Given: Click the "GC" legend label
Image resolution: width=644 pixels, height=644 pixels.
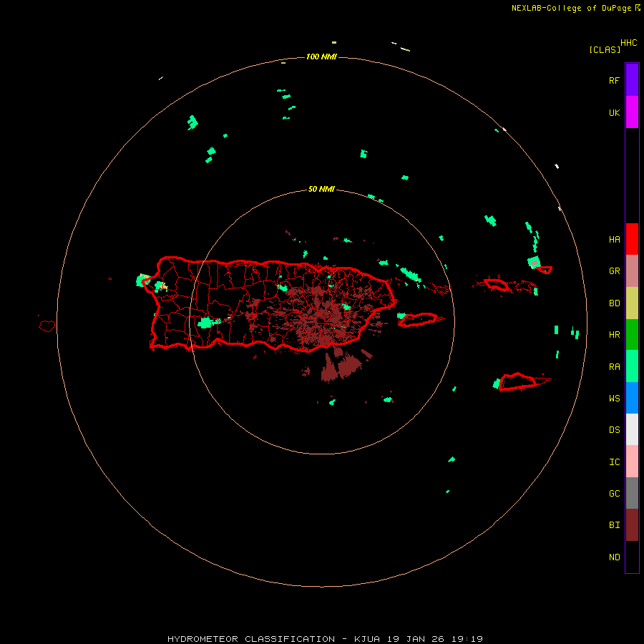Looking at the screenshot, I should (x=614, y=494).
